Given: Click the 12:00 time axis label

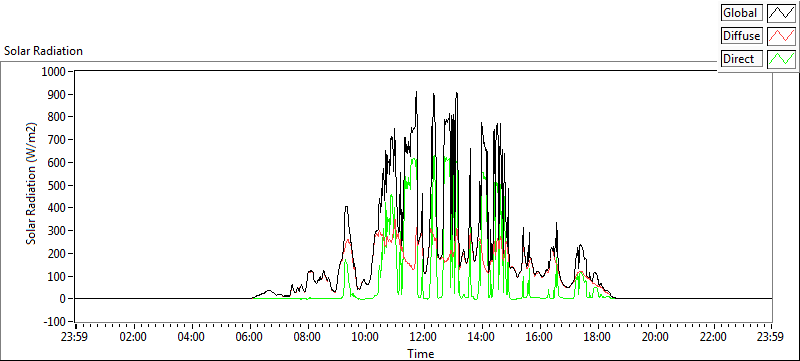Looking at the screenshot, I should [x=423, y=337].
